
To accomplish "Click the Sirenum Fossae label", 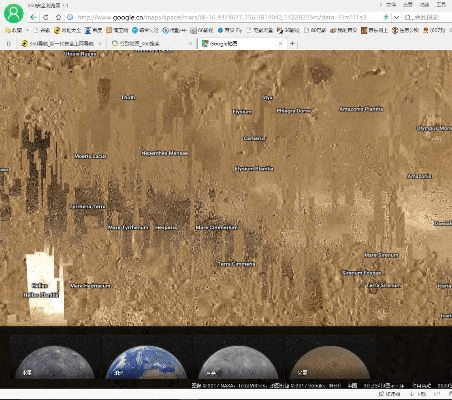I will (362, 273).
